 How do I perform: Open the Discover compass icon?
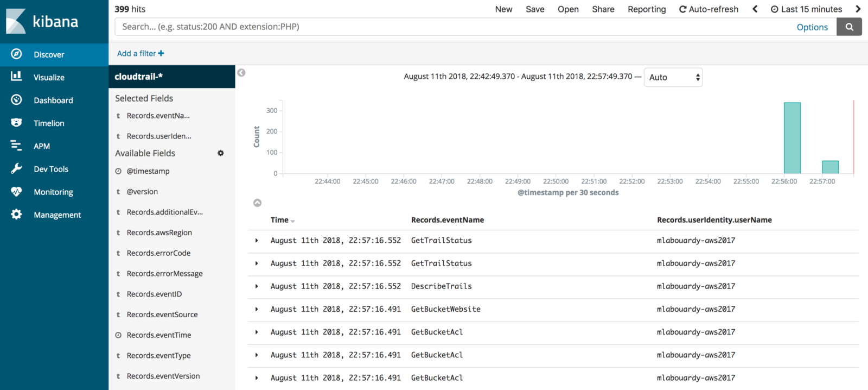pyautogui.click(x=16, y=54)
